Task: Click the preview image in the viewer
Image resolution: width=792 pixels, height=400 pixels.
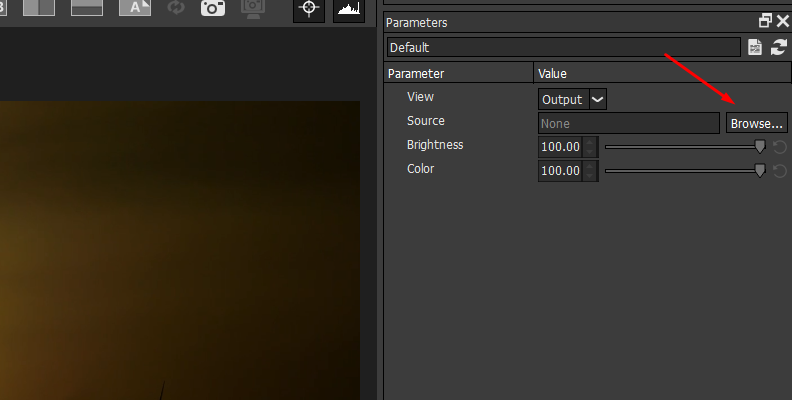Action: pos(180,250)
